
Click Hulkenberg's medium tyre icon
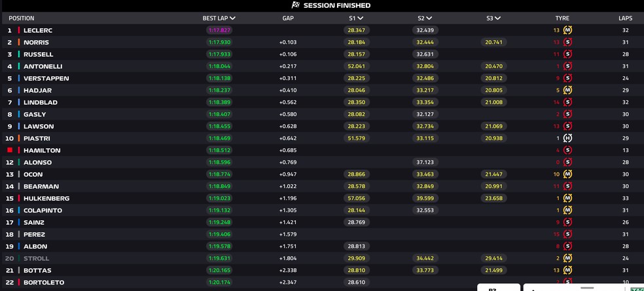(567, 198)
